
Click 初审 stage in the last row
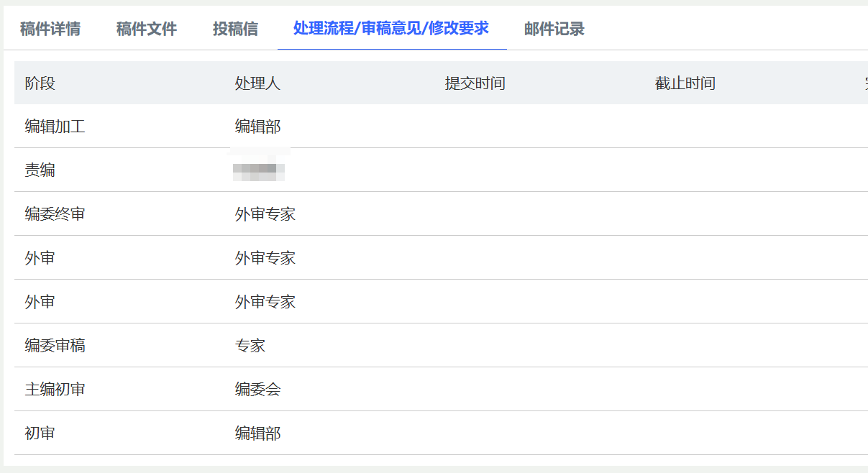click(40, 433)
